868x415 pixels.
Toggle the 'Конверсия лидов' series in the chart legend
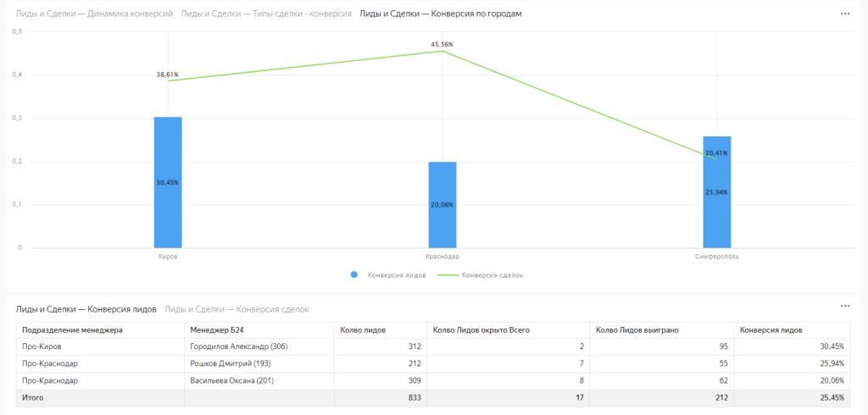pos(392,275)
